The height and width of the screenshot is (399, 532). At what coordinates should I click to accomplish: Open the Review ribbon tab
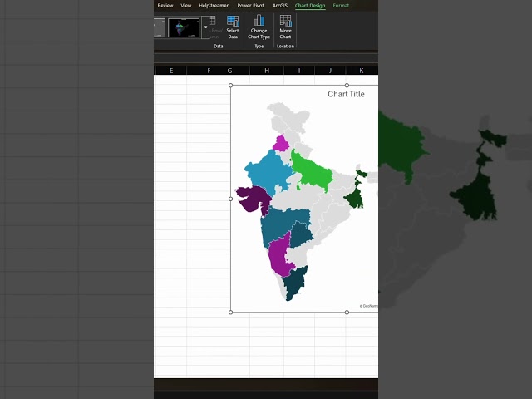coord(165,6)
